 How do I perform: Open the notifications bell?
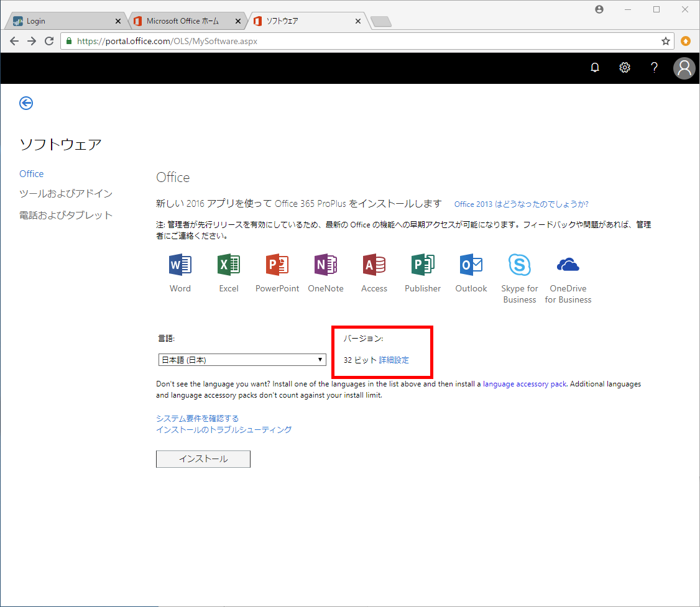[x=595, y=67]
